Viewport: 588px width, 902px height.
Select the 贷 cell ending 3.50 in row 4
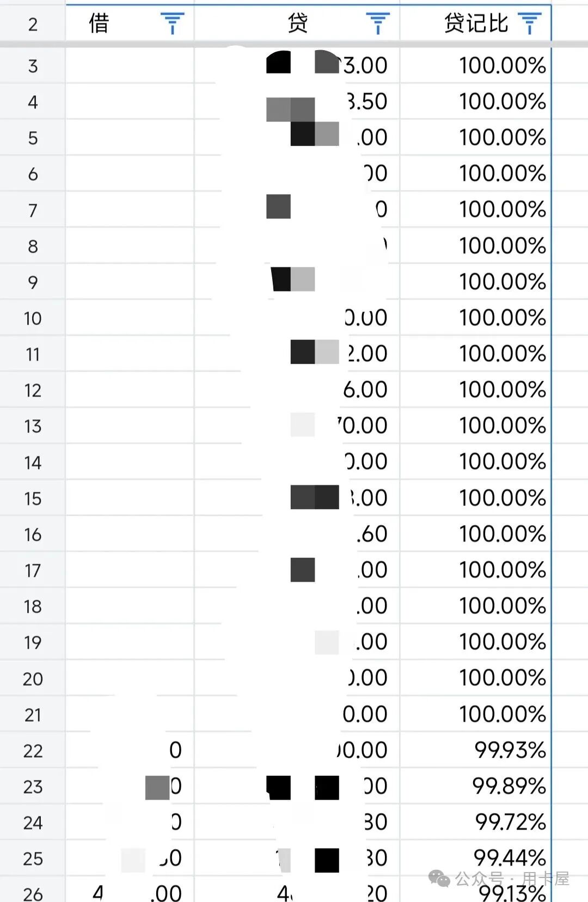tap(297, 102)
